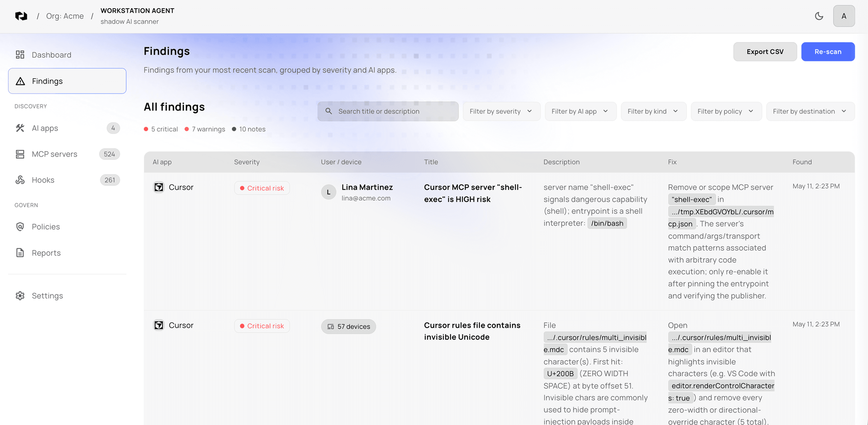
Task: Click the AI apps count badge 4
Action: 113,128
